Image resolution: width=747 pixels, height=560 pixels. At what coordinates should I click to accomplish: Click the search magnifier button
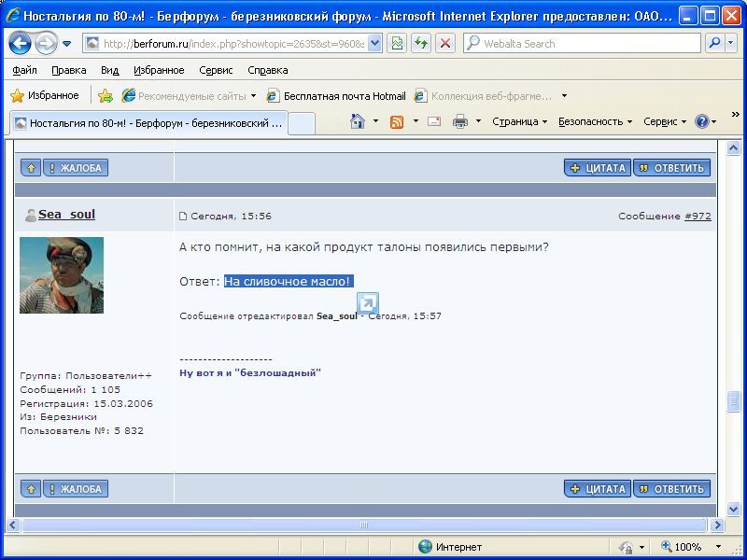[714, 43]
